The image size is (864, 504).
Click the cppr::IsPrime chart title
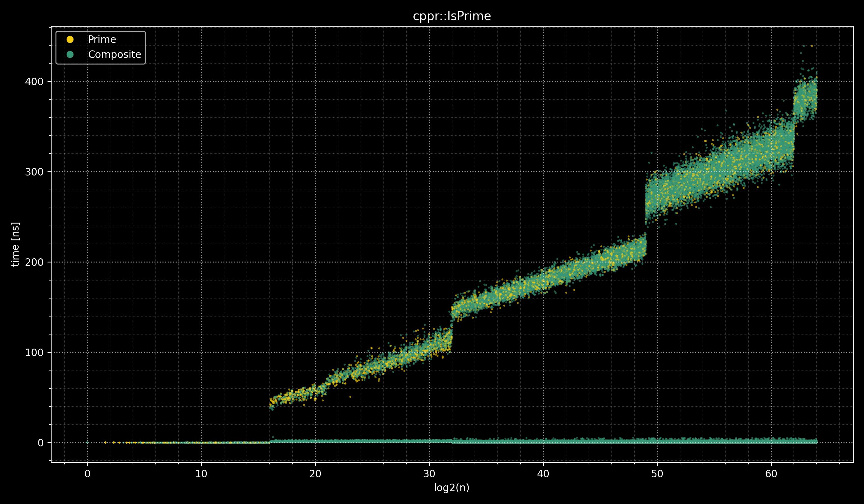tap(451, 16)
